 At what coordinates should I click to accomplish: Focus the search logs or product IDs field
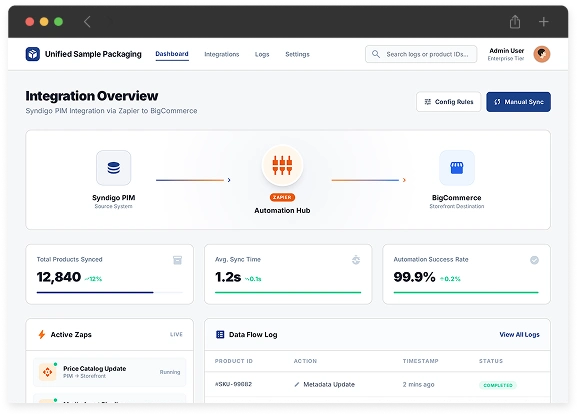421,54
